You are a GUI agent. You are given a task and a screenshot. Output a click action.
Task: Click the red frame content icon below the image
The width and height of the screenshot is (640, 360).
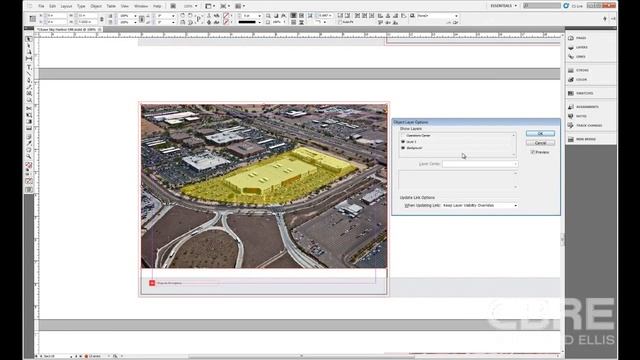pyautogui.click(x=152, y=283)
